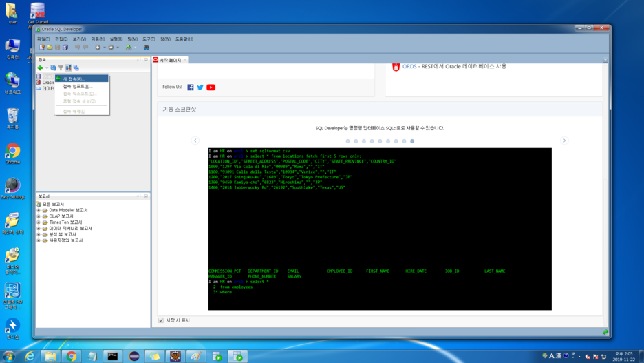Switch to the 시작 페이지 tab

[170, 60]
